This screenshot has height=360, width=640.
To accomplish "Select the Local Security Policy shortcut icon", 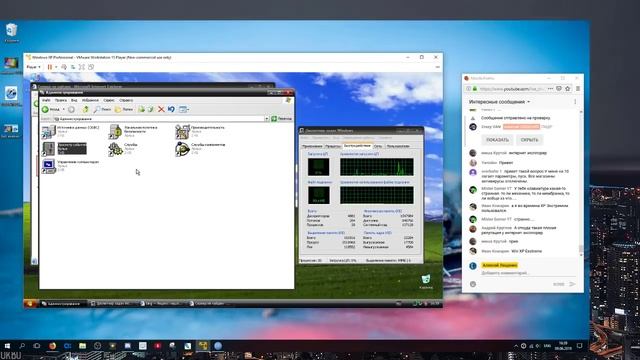I will (116, 132).
